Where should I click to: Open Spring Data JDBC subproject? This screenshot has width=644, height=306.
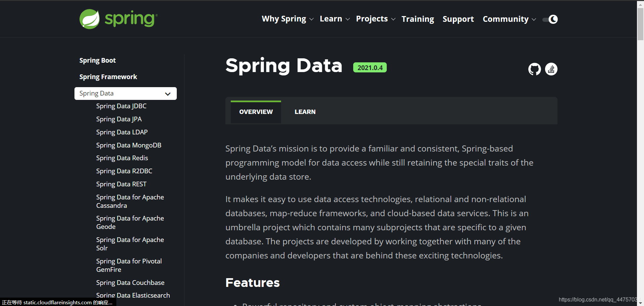click(121, 106)
